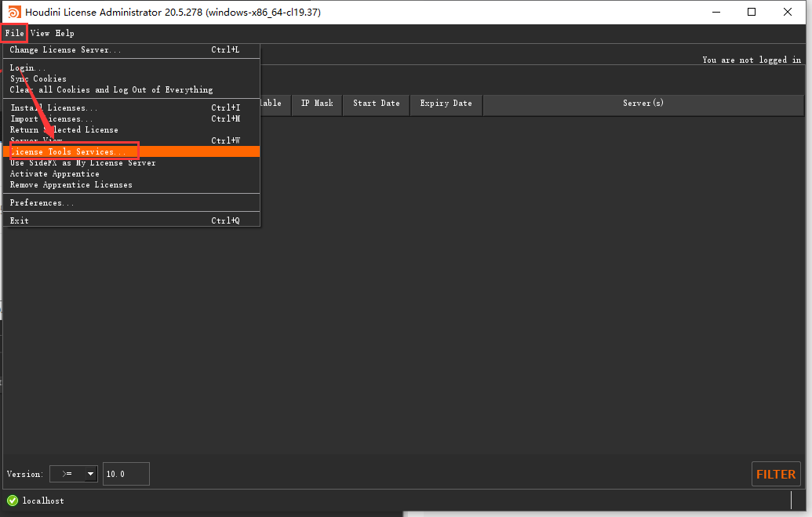Choose Import Licenses menu entry
812x517 pixels.
[132, 118]
